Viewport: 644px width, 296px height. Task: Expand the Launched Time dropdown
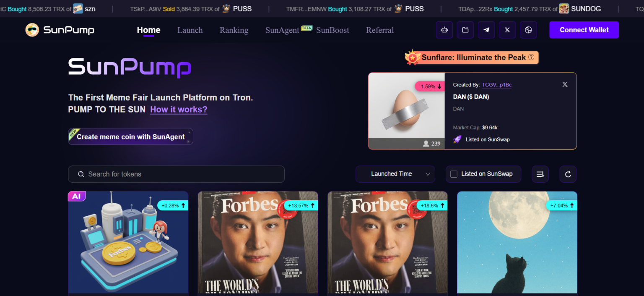pyautogui.click(x=395, y=174)
